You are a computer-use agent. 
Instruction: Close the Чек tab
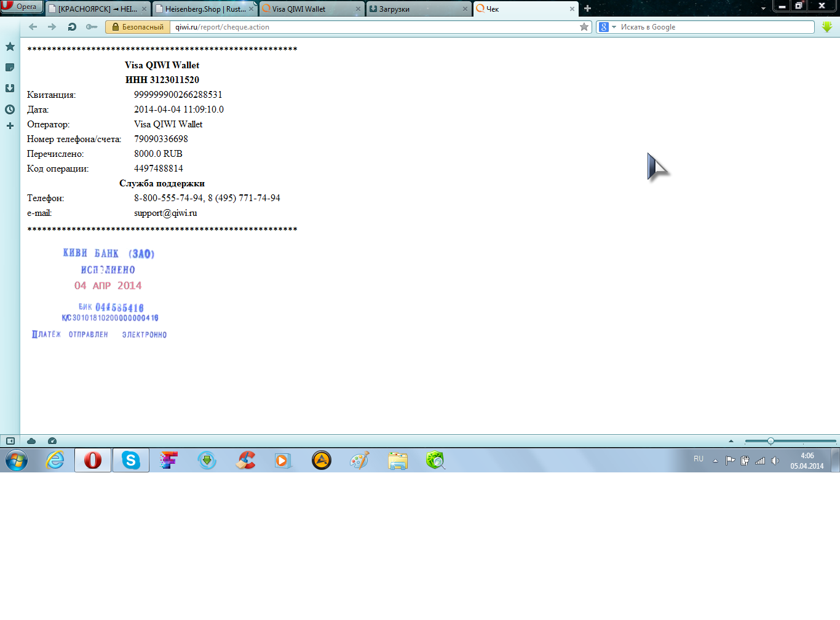pos(572,9)
